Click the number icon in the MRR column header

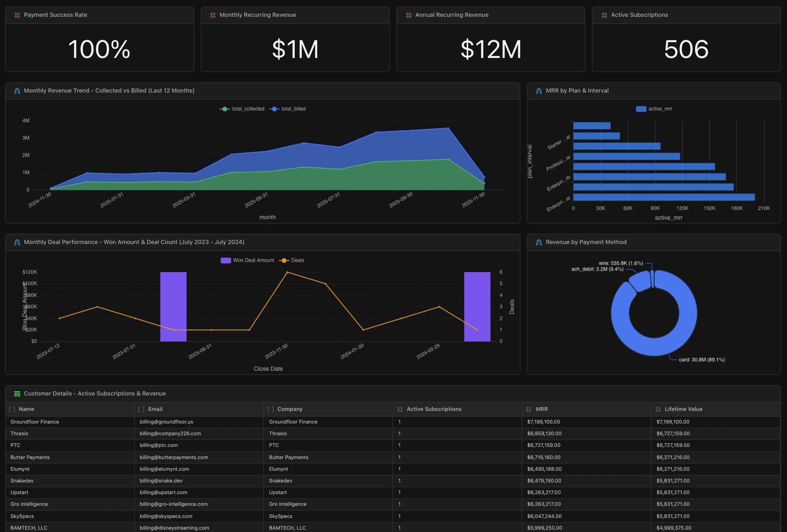click(x=529, y=409)
